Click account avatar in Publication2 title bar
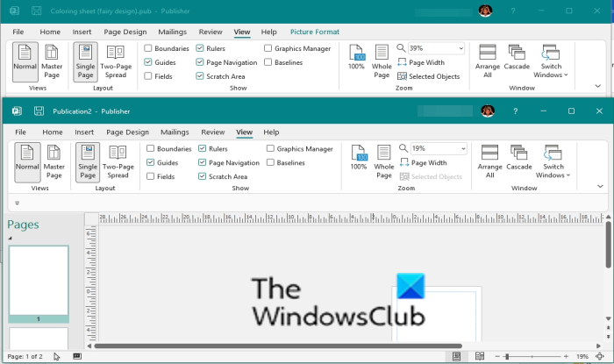This screenshot has height=364, width=614. 488,111
